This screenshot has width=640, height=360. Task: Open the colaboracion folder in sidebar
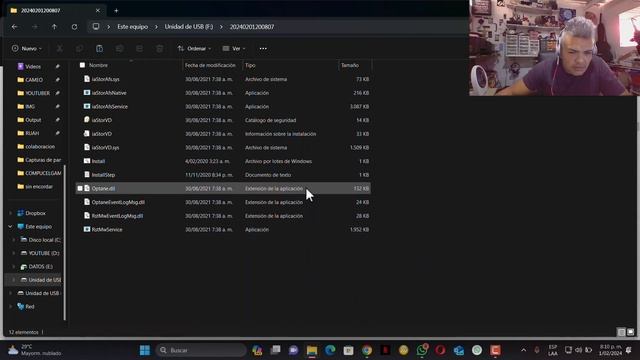coord(40,147)
